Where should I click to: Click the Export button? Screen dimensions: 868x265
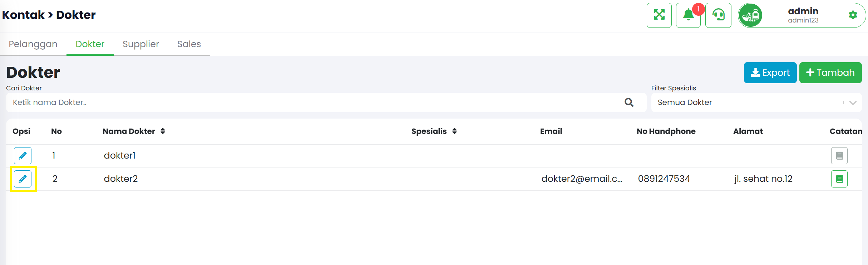pyautogui.click(x=770, y=72)
